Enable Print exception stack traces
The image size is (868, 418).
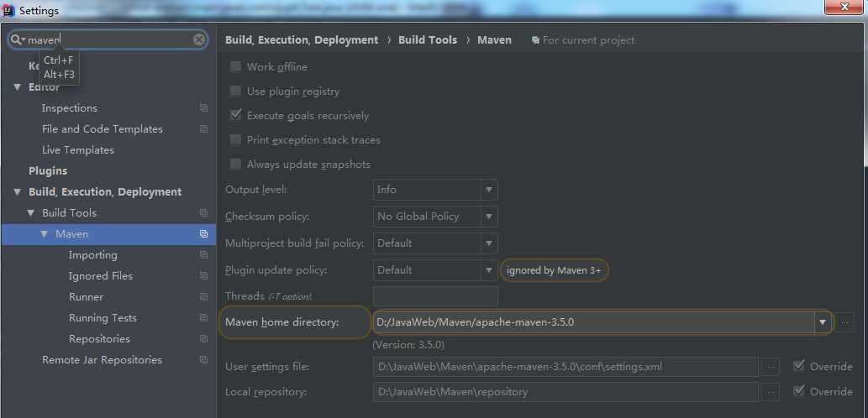pos(236,140)
